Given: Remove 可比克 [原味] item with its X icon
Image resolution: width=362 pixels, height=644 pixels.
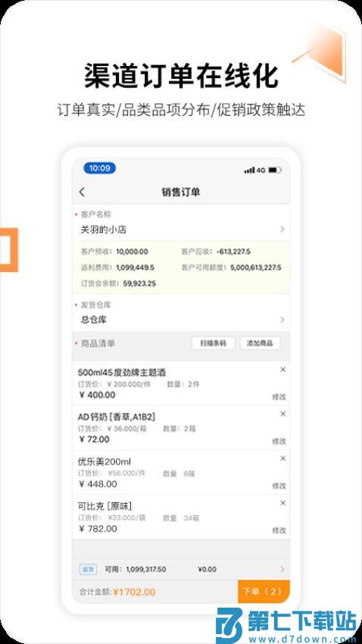Looking at the screenshot, I should pyautogui.click(x=282, y=503).
